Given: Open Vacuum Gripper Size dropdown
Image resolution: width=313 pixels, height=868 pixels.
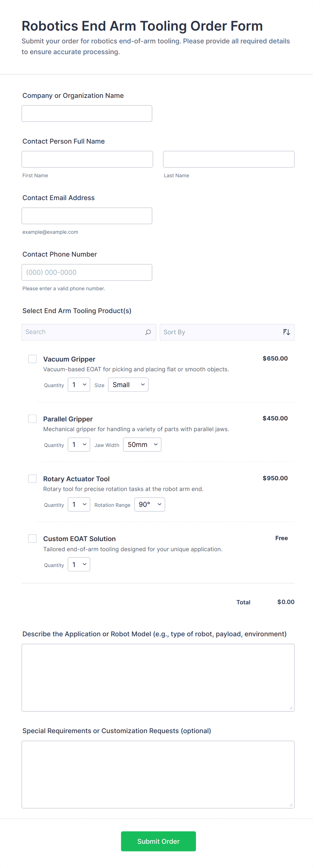Looking at the screenshot, I should [128, 385].
